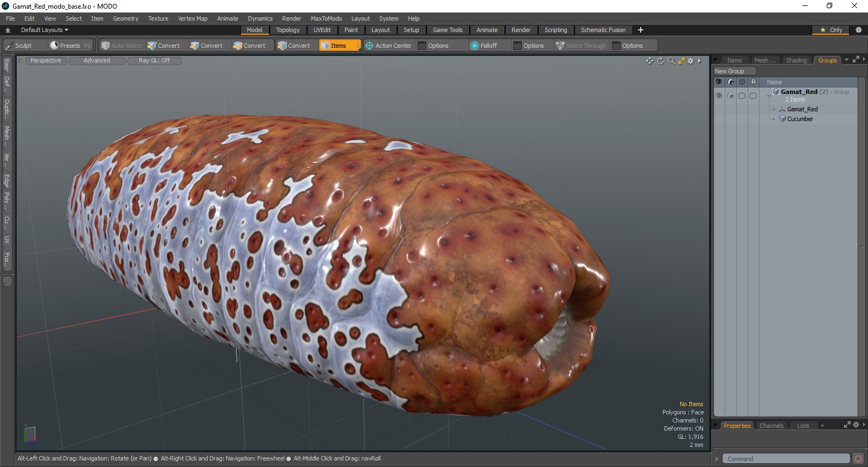This screenshot has width=868, height=467.
Task: Click the Name column header
Action: (x=774, y=82)
